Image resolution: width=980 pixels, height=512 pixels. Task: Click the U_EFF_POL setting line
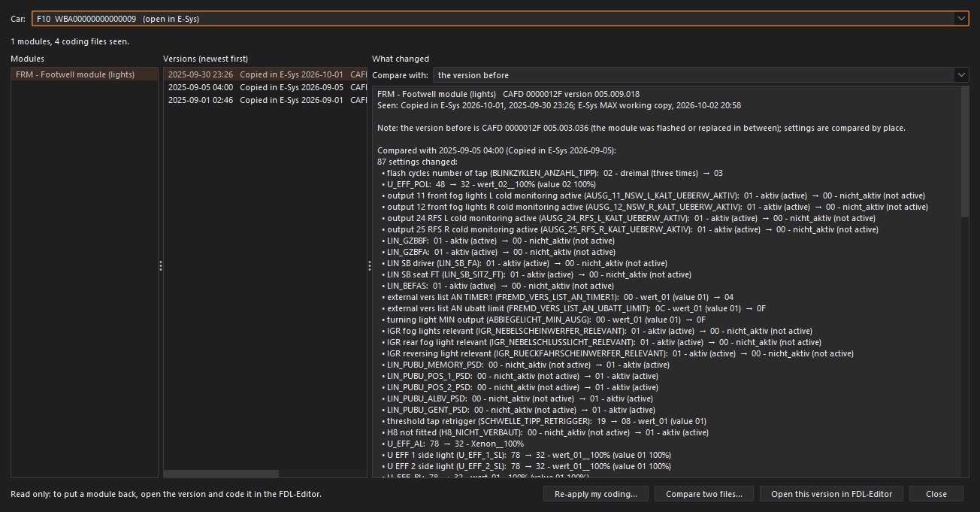tap(488, 184)
